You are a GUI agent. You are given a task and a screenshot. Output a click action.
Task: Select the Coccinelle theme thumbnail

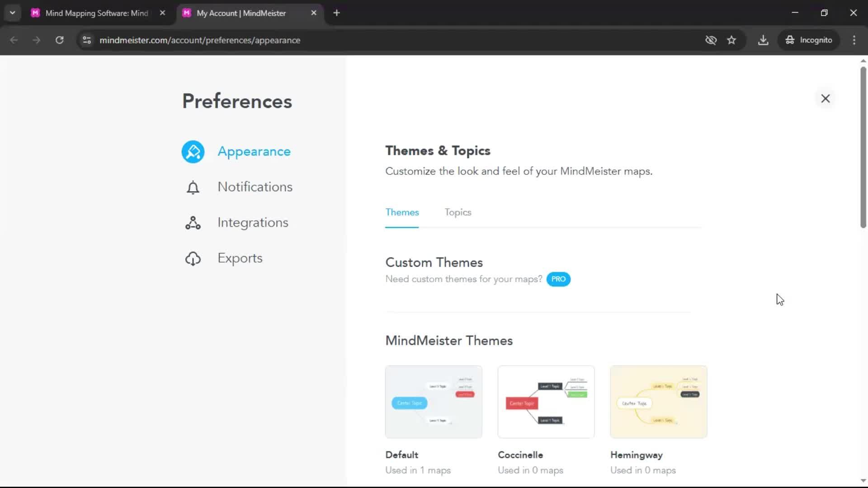(546, 402)
